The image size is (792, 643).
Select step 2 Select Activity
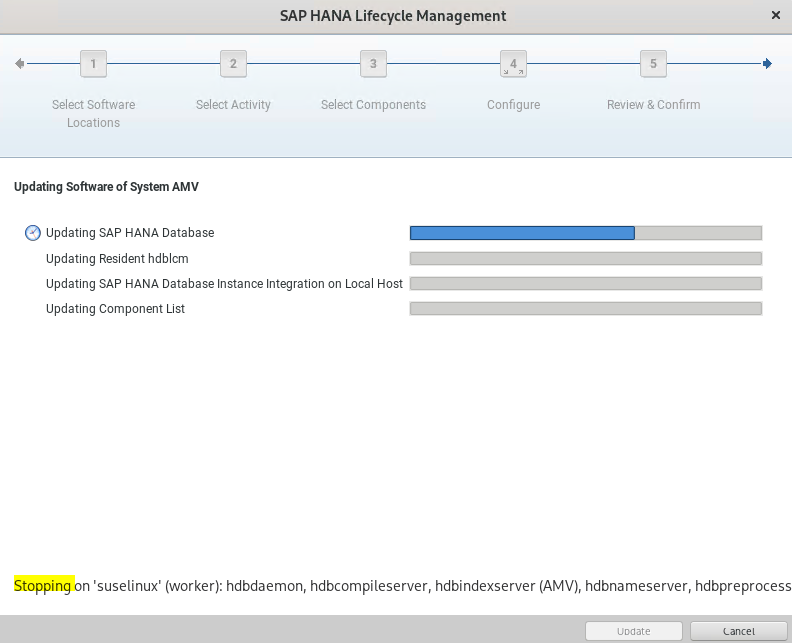tap(233, 64)
